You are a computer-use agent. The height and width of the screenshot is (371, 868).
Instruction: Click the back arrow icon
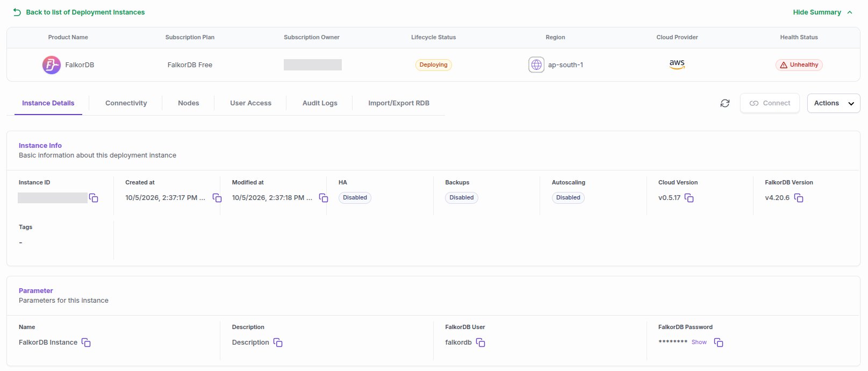(17, 12)
